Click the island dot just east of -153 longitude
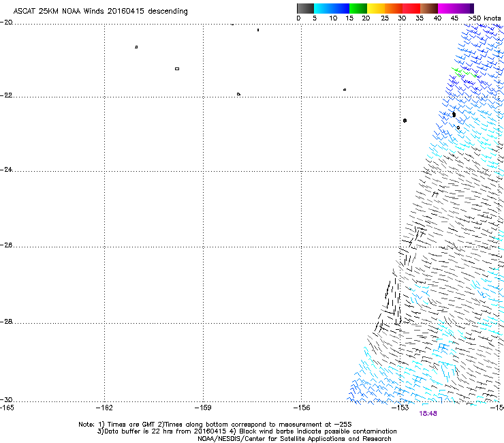Viewport: 504px width, 443px height. click(405, 121)
